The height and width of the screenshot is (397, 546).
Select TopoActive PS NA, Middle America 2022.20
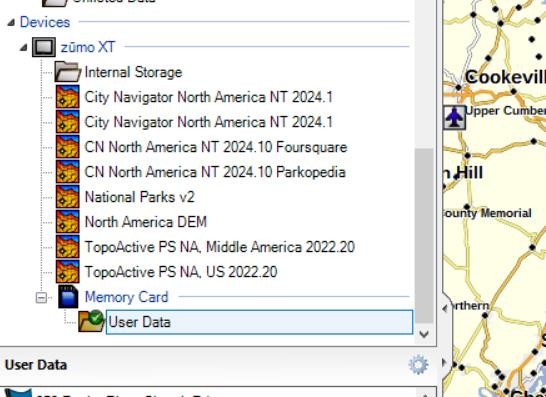220,247
